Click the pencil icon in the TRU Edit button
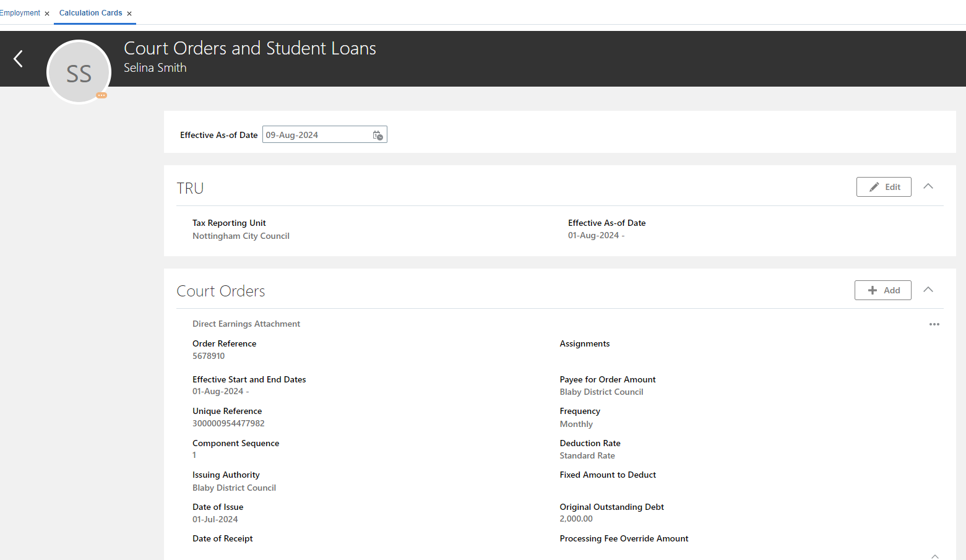The height and width of the screenshot is (560, 966). tap(874, 186)
